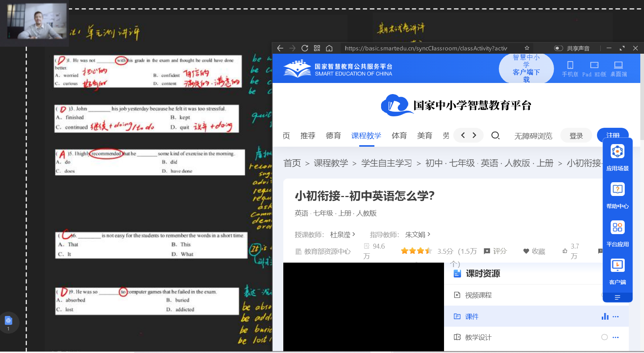
Task: Open more options for 课件 row
Action: [615, 317]
